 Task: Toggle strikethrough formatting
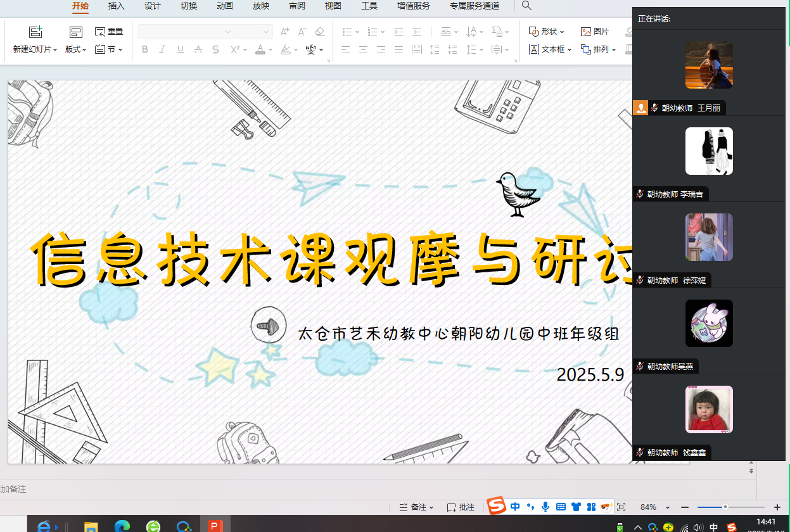[198, 49]
